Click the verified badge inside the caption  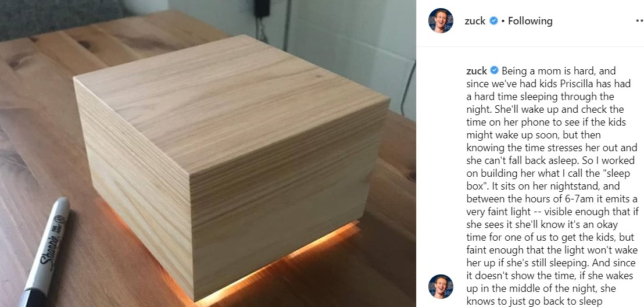(495, 71)
